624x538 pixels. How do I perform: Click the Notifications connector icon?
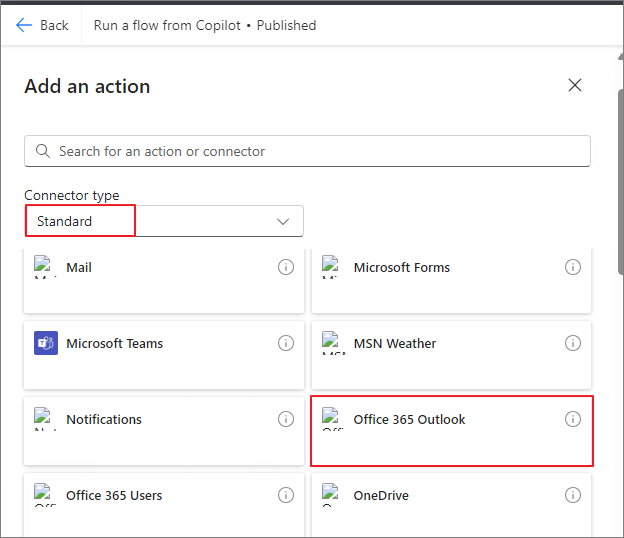tap(43, 418)
